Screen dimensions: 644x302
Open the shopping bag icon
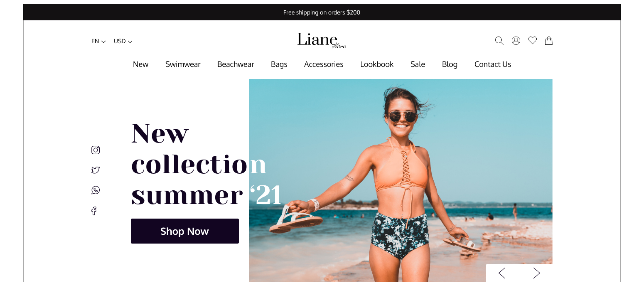click(x=549, y=41)
